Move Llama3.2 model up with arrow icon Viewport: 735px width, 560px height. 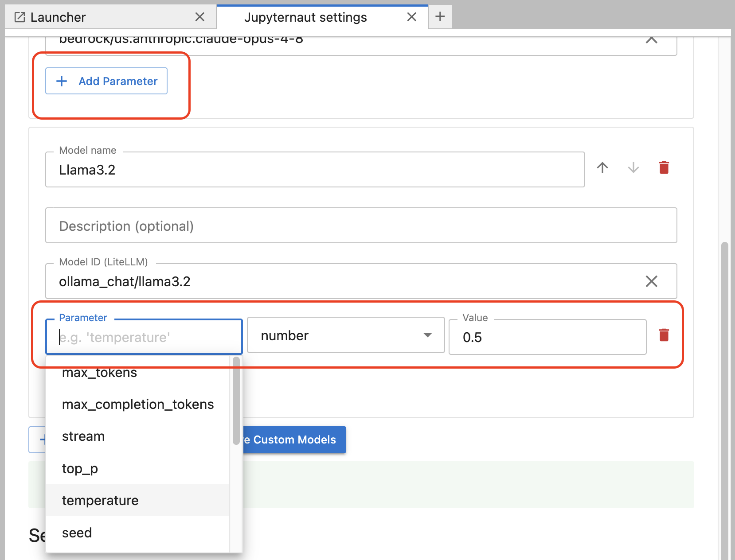(x=602, y=167)
